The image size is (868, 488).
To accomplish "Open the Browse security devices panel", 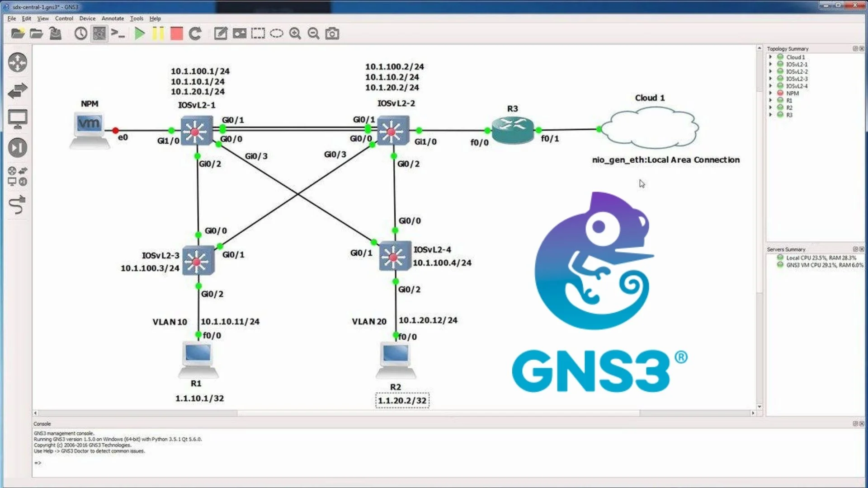I will pos(18,148).
